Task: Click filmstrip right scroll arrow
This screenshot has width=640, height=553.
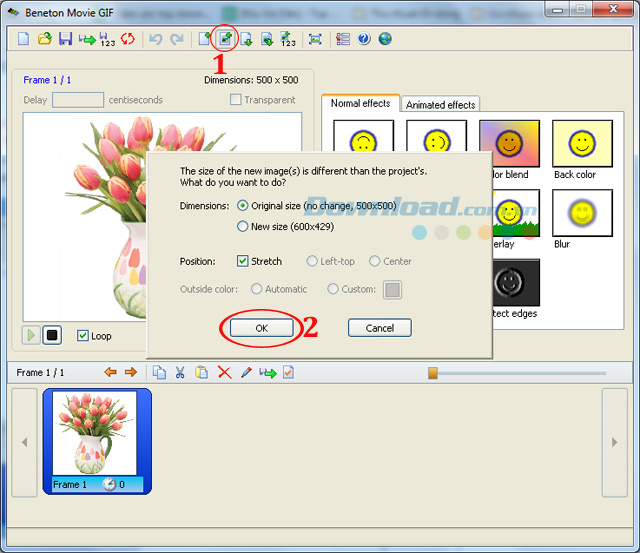Action: [x=615, y=442]
